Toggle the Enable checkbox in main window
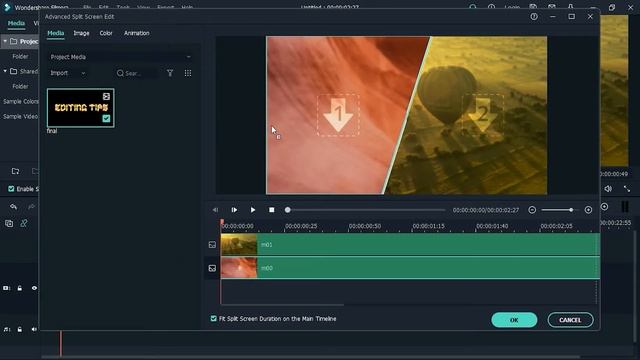 click(11, 189)
